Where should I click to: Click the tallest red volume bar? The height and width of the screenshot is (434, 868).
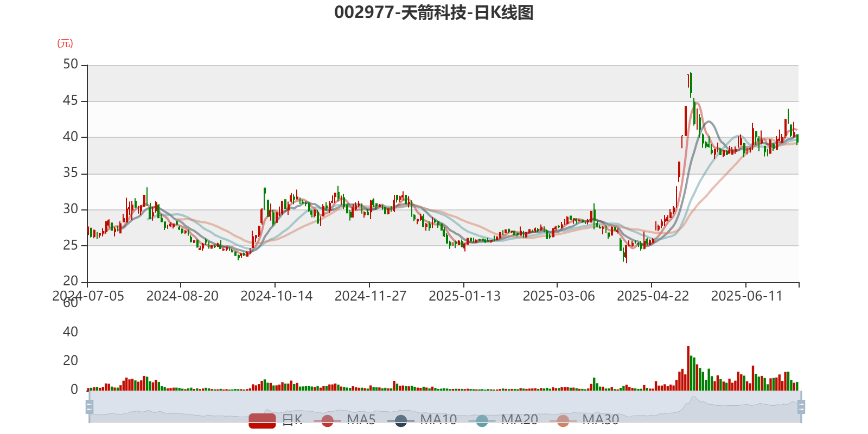(x=688, y=368)
